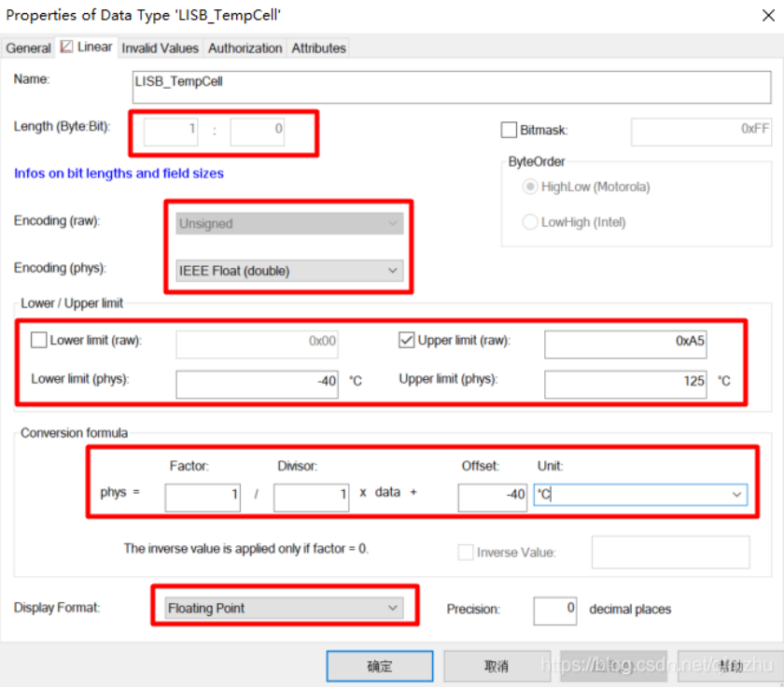Close the Properties of Data Type dialog
This screenshot has width=784, height=688.
click(x=768, y=16)
